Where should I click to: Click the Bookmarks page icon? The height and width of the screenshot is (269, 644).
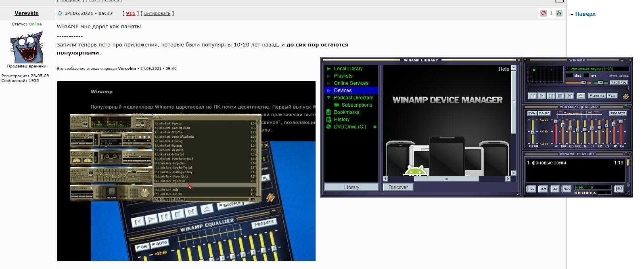[x=329, y=112]
